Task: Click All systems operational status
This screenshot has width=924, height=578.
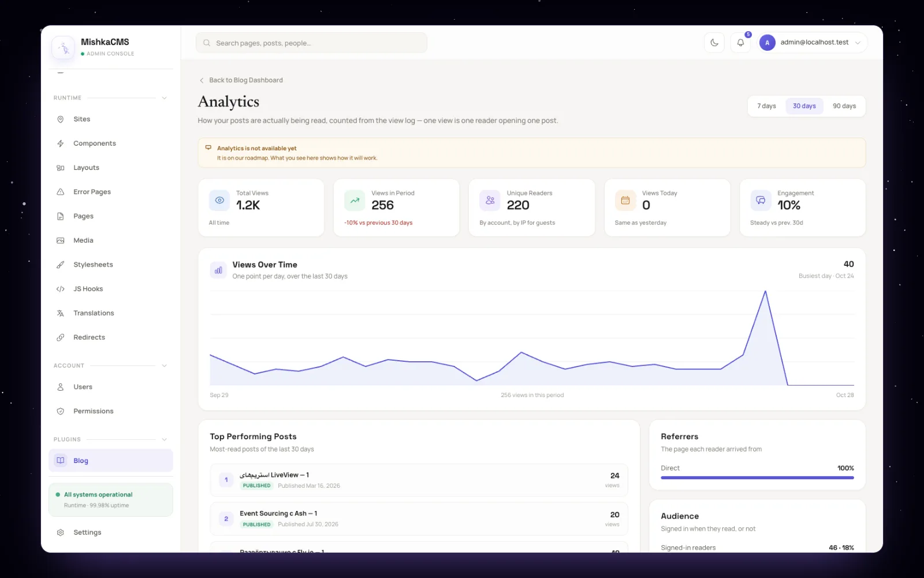Action: click(111, 499)
